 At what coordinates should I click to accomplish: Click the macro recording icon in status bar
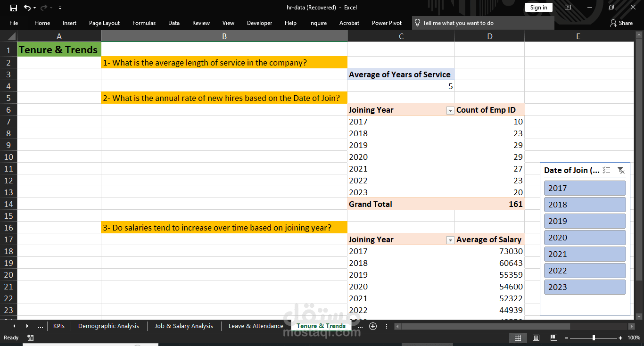(x=31, y=338)
